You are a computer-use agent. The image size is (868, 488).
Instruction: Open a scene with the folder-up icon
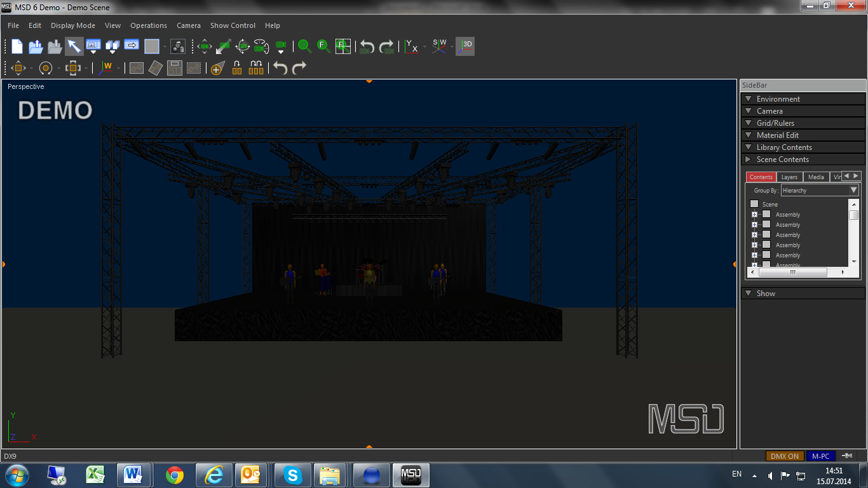(x=36, y=46)
